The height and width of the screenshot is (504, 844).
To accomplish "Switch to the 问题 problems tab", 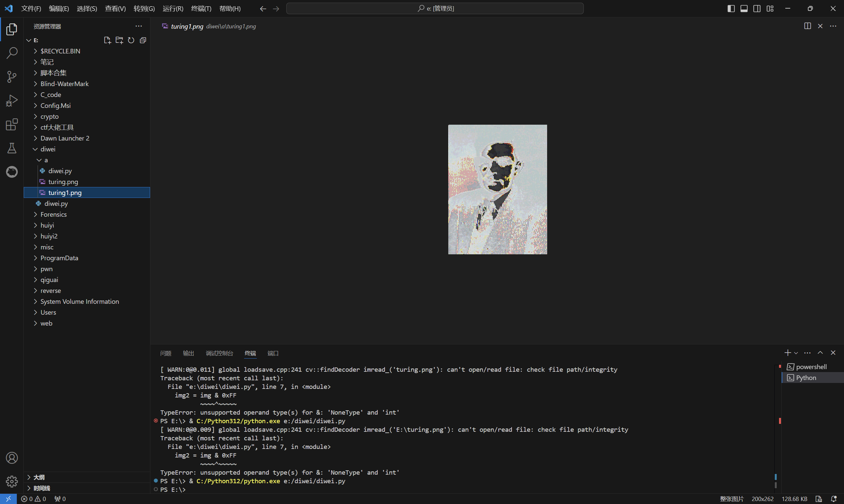I will click(x=166, y=353).
